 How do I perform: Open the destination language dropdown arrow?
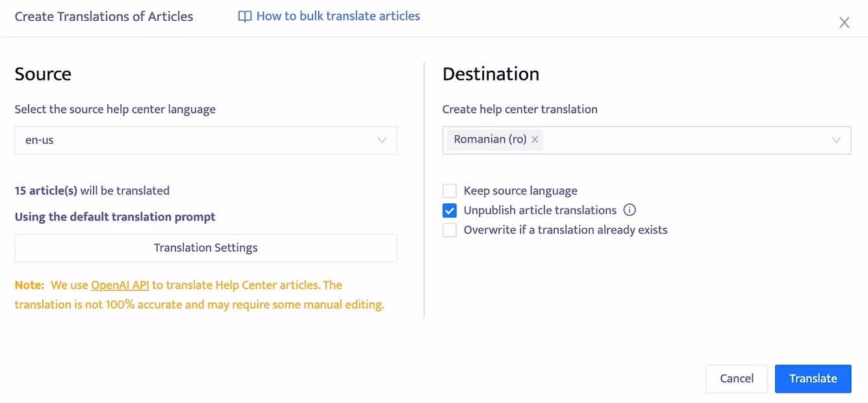[836, 140]
